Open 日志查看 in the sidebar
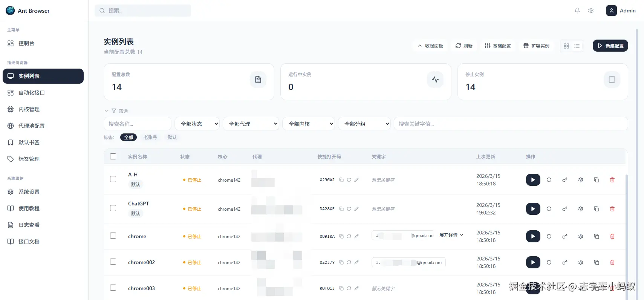The image size is (644, 300). coord(43,225)
